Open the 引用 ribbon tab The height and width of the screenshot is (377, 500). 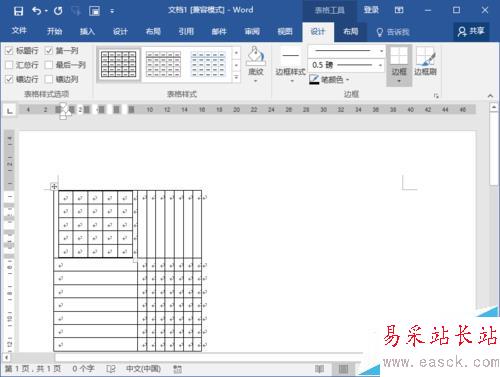point(186,31)
